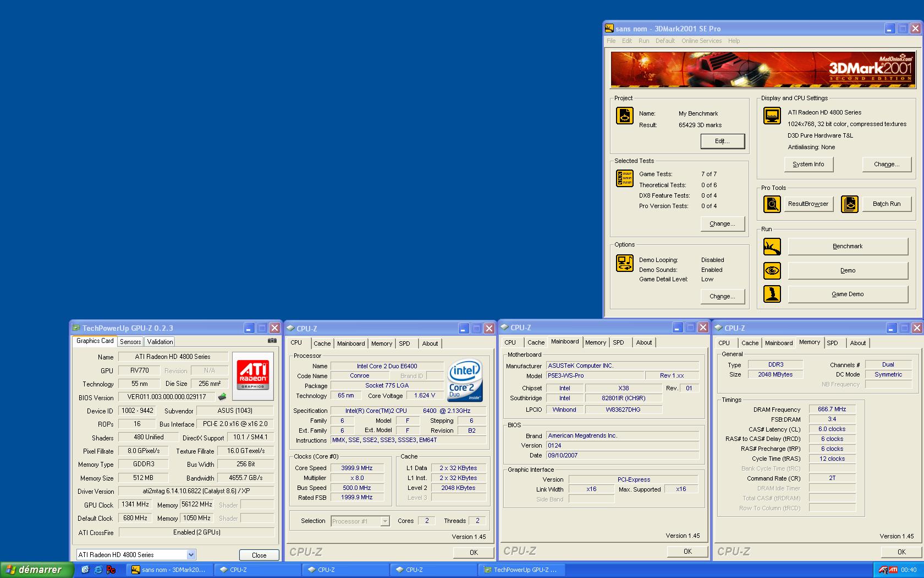Open the Default menu in 3DMark2001
Image resolution: width=924 pixels, height=578 pixels.
[665, 41]
